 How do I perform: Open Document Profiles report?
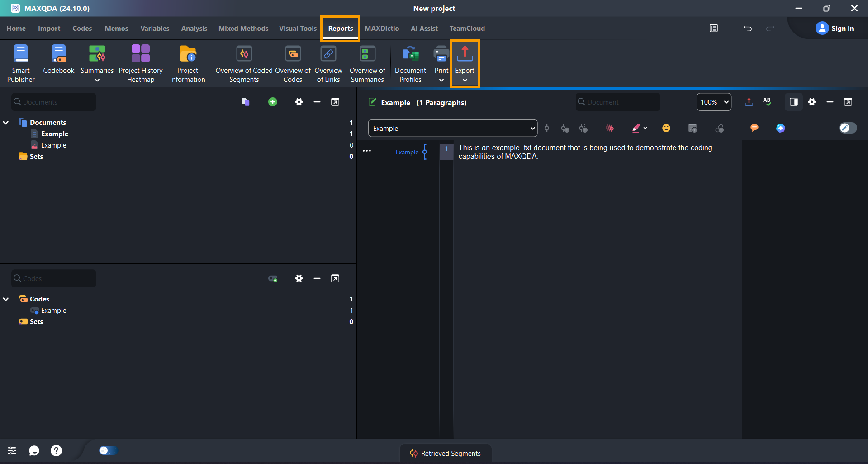[x=410, y=63]
